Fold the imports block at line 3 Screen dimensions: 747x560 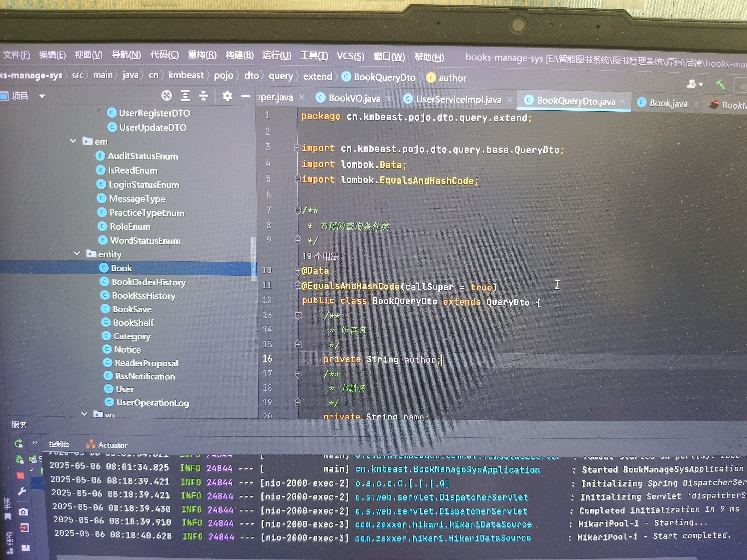coord(297,148)
